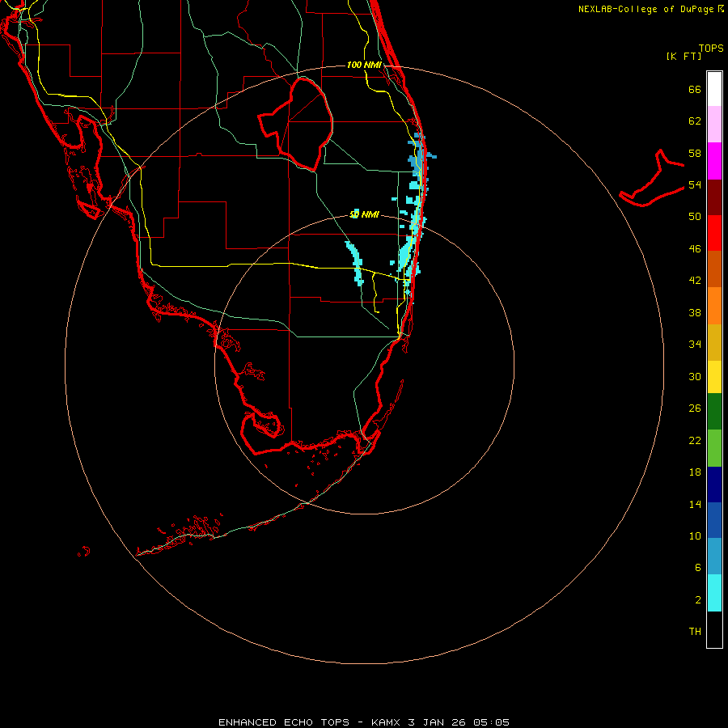The height and width of the screenshot is (728, 728).
Task: Select the dark maroon legend swatch
Action: [x=714, y=197]
